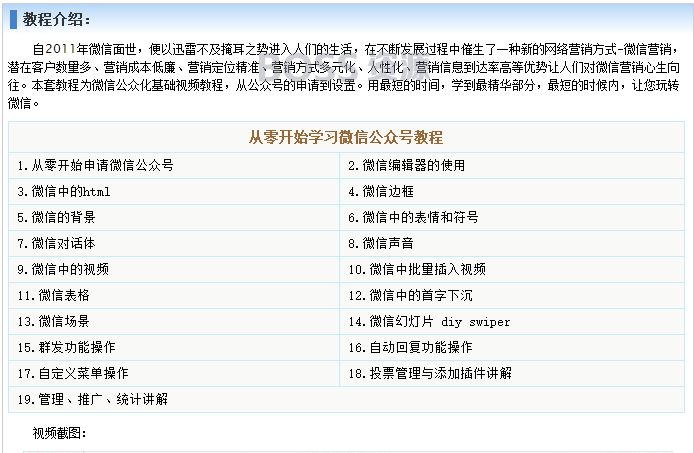Select lesson 16. 自动回复功能操作
Screen dimensions: 694x453
pyautogui.click(x=410, y=348)
